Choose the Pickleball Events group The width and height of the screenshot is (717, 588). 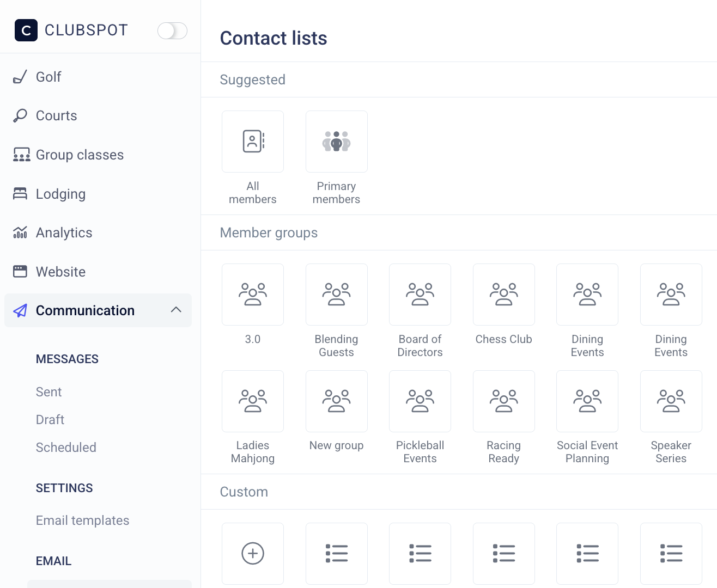tap(420, 401)
